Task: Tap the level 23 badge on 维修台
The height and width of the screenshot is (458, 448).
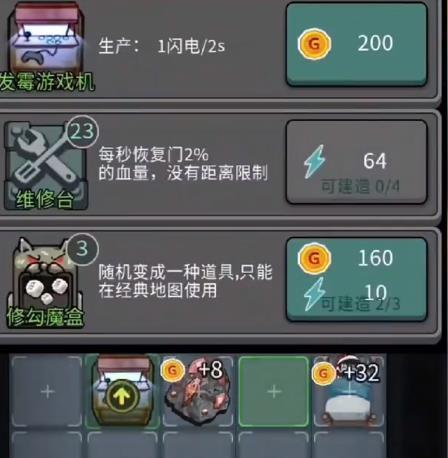Action: pyautogui.click(x=83, y=131)
